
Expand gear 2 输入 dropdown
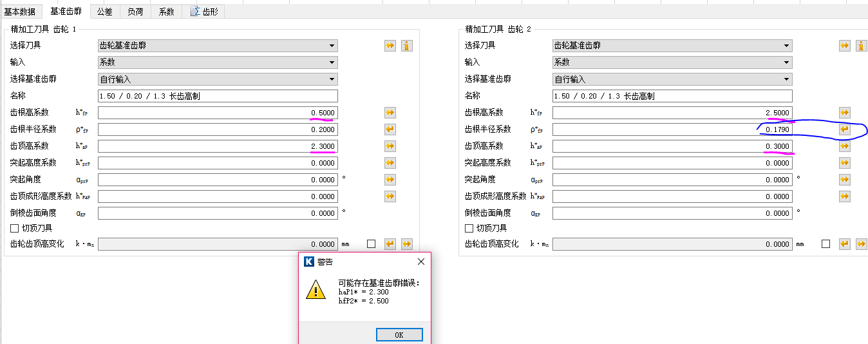pos(672,62)
